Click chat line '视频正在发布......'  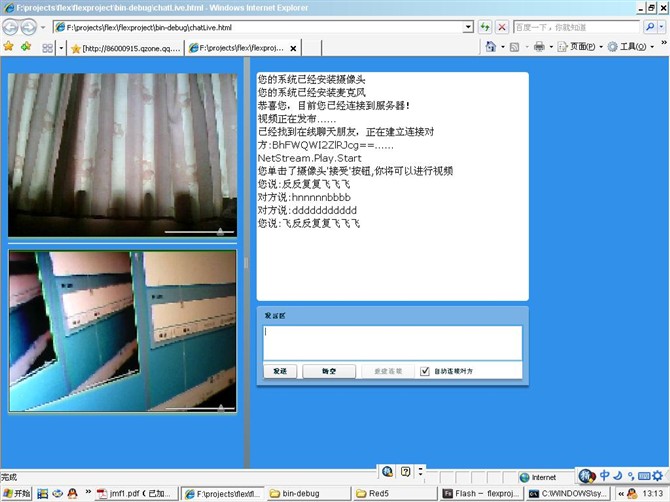pyautogui.click(x=297, y=119)
